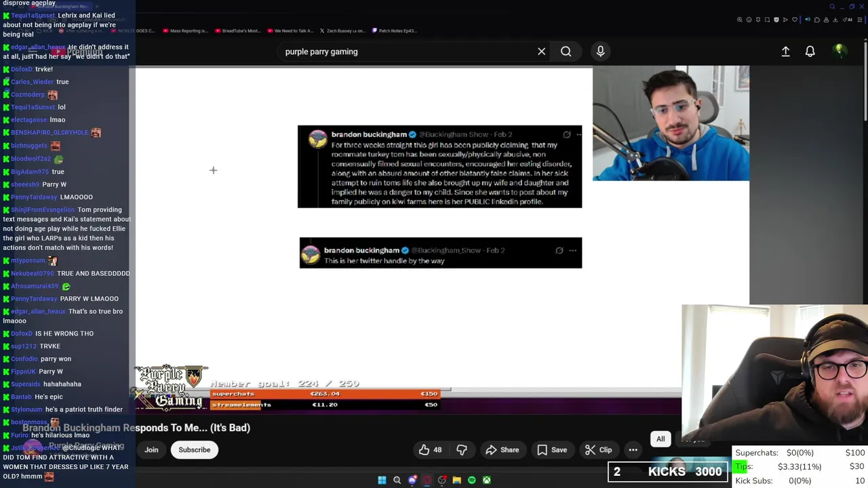Screen dimensions: 868x488
Task: Dislike the video with the thumbs-down button
Action: tap(462, 450)
